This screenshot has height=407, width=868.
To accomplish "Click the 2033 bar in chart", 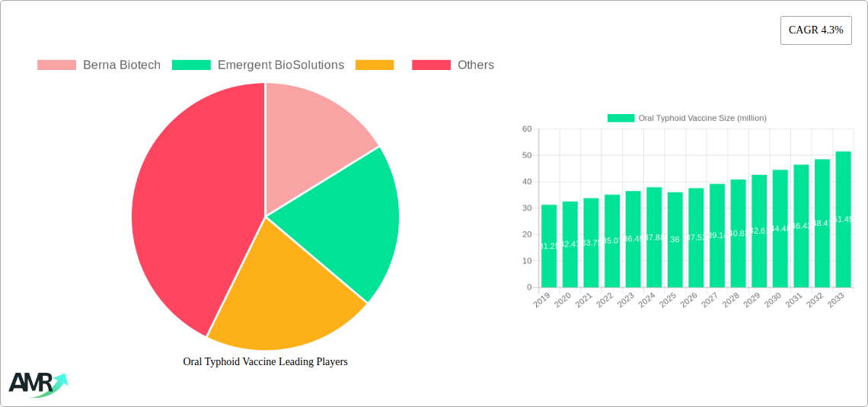I will click(843, 219).
